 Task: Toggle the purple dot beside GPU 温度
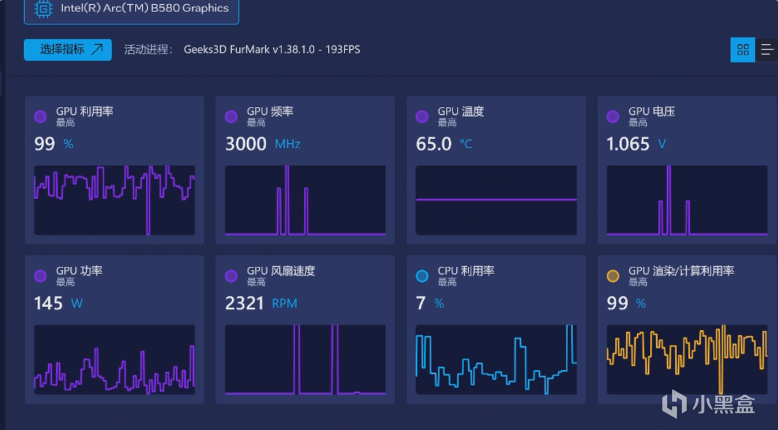click(x=422, y=117)
